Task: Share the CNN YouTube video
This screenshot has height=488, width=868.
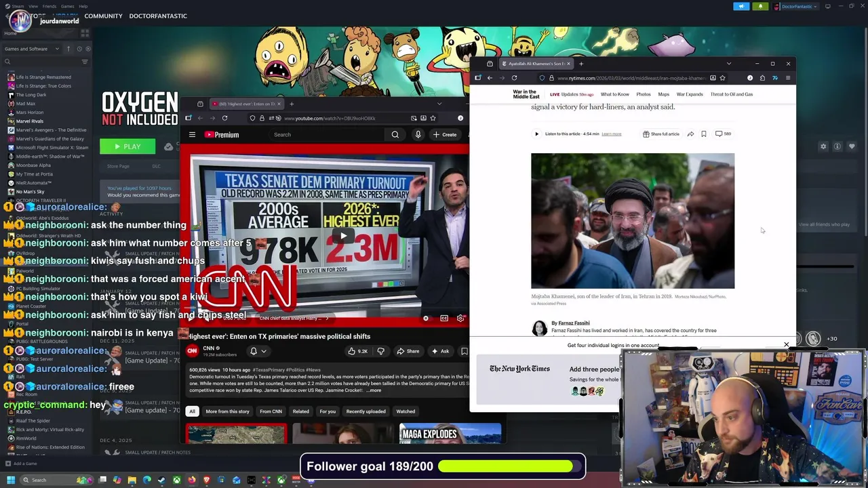Action: [x=408, y=351]
